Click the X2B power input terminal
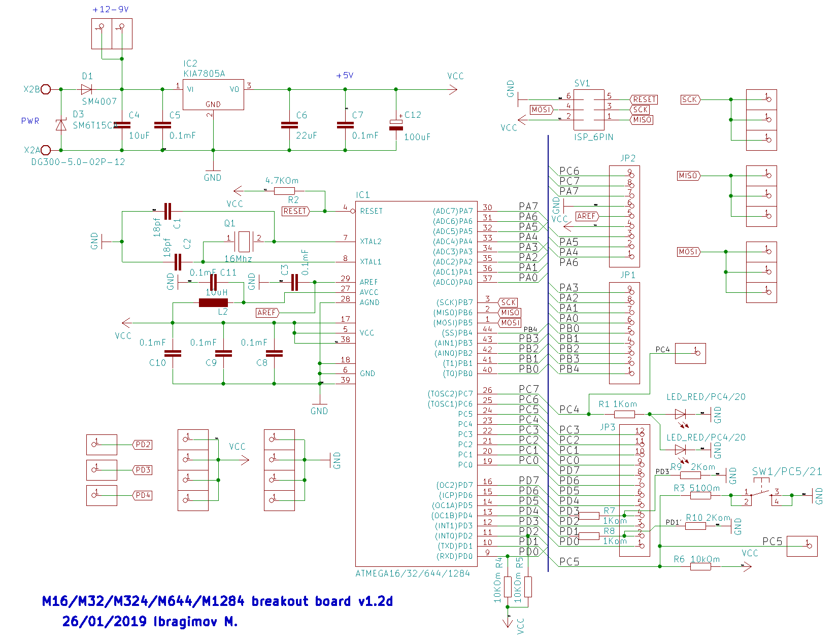Image resolution: width=839 pixels, height=644 pixels. pyautogui.click(x=46, y=89)
